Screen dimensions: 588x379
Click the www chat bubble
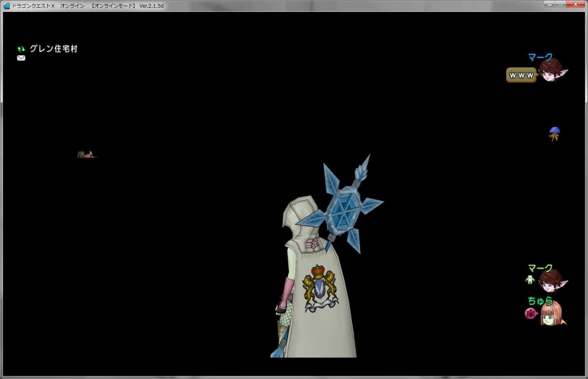(521, 75)
